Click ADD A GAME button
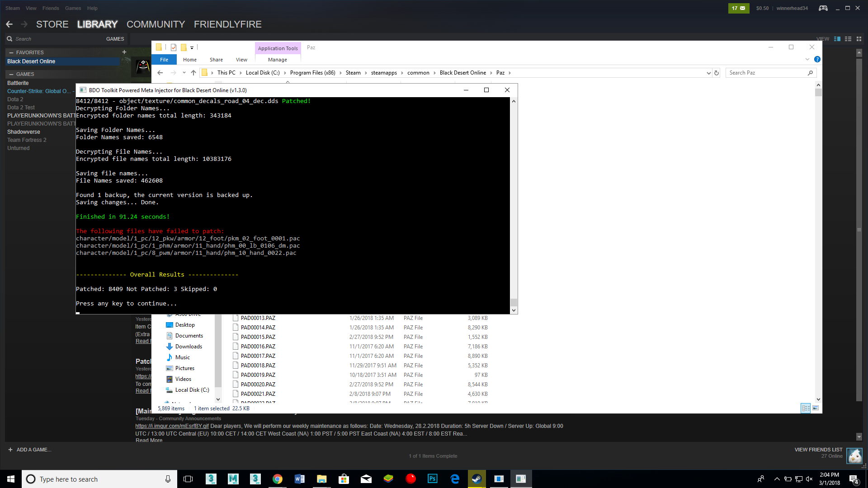 point(30,450)
